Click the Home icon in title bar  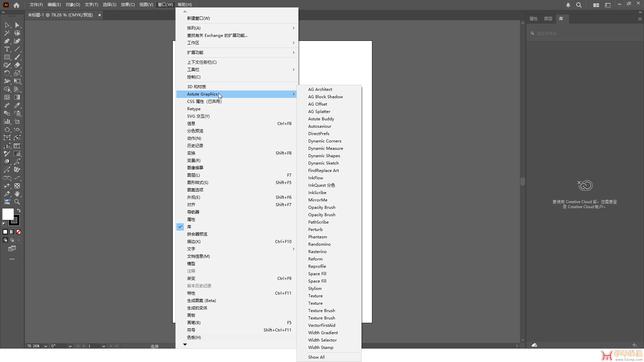point(16,5)
